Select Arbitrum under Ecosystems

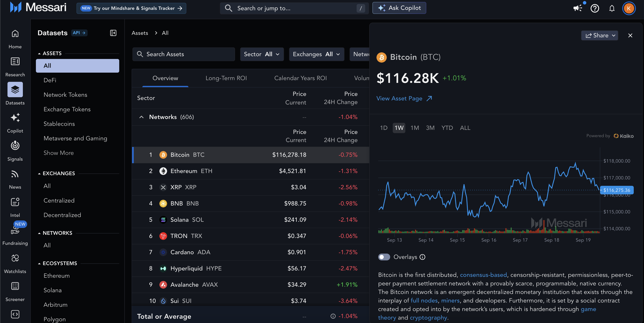tap(56, 305)
